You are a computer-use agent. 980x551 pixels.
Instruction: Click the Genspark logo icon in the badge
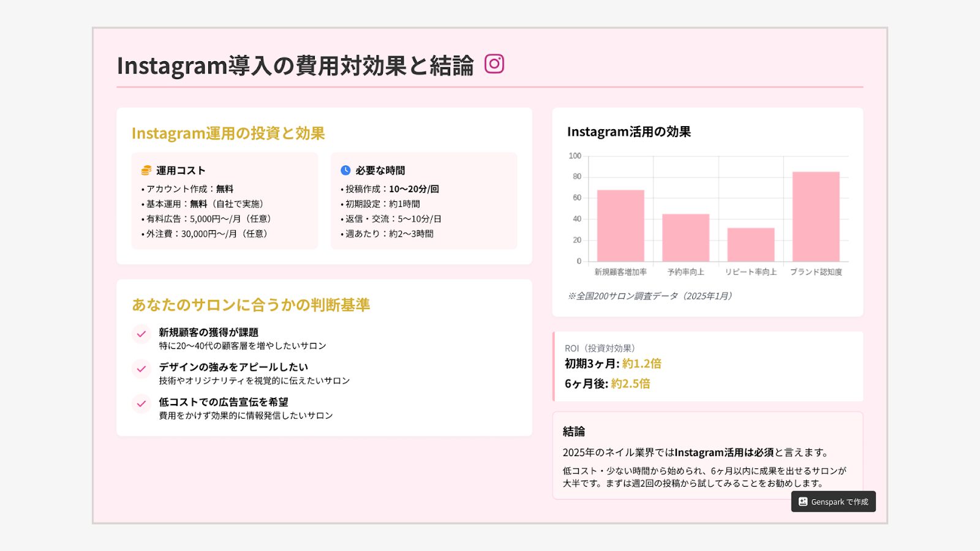(x=803, y=501)
